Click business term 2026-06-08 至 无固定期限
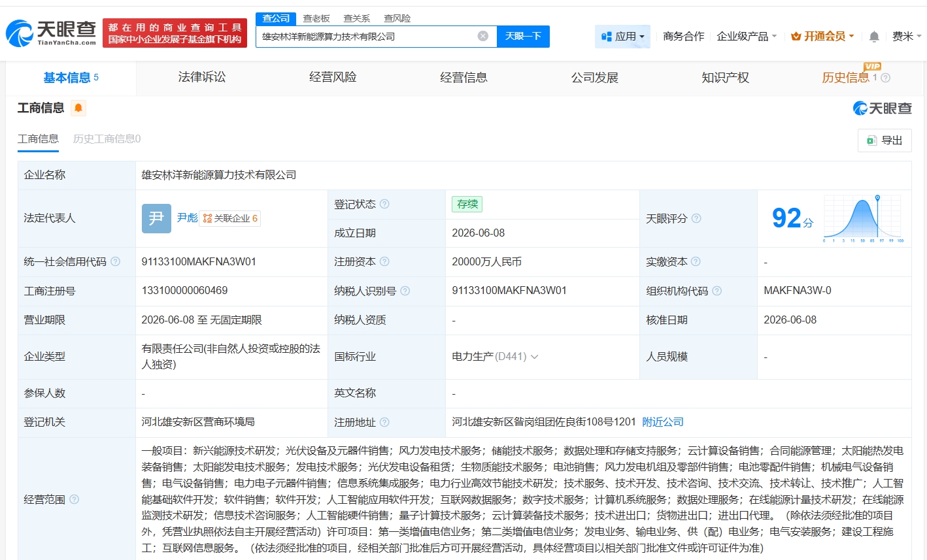This screenshot has height=560, width=927. point(201,320)
